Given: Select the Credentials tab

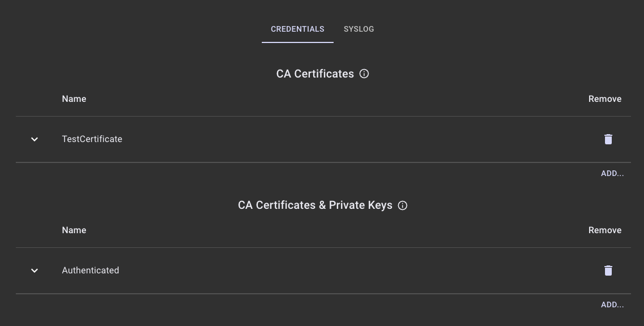Looking at the screenshot, I should pos(297,29).
